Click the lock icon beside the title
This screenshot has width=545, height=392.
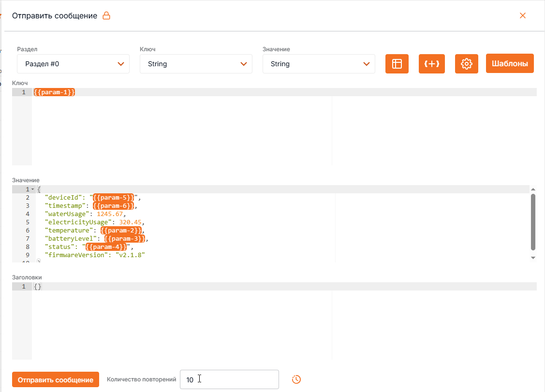(106, 16)
